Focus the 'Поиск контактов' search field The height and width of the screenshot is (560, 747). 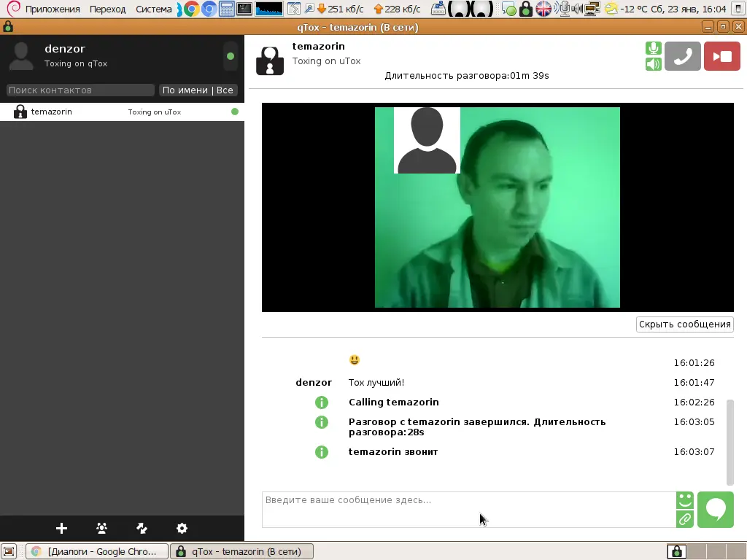pyautogui.click(x=80, y=90)
